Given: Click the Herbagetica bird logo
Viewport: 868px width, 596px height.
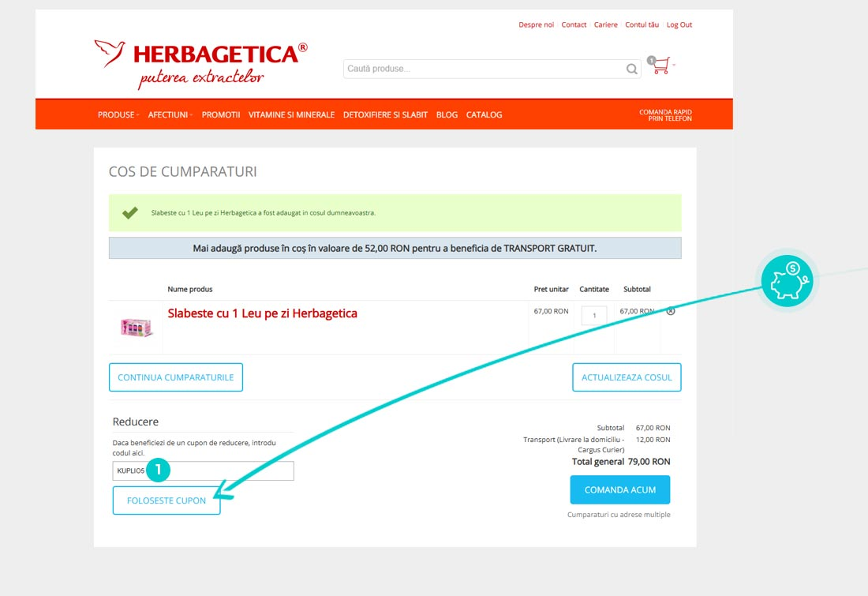Looking at the screenshot, I should [x=110, y=53].
